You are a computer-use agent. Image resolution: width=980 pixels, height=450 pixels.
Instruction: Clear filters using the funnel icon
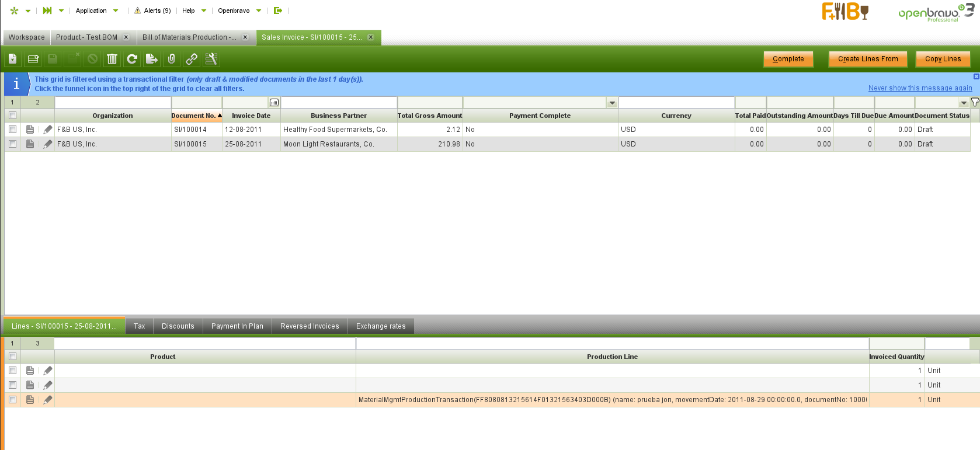975,102
